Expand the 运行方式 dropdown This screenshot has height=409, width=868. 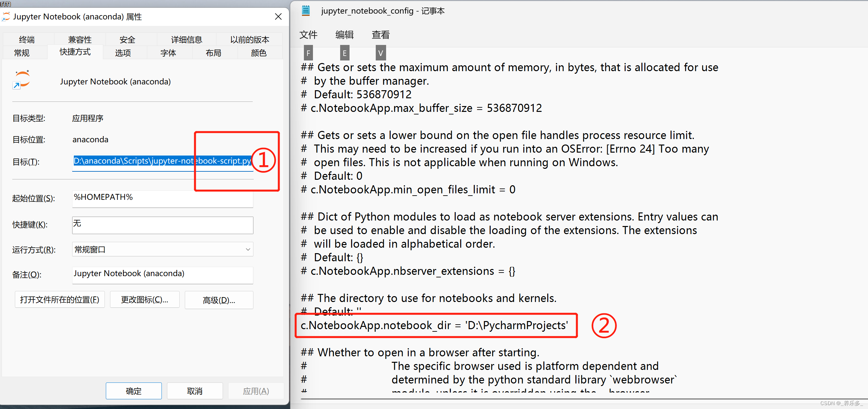pyautogui.click(x=248, y=249)
